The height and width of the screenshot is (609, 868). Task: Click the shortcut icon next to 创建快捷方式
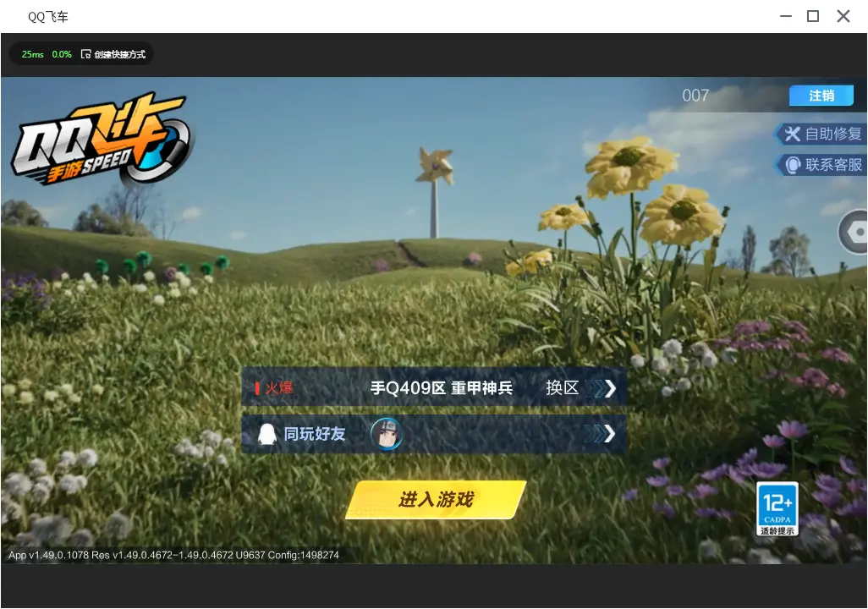click(x=85, y=54)
